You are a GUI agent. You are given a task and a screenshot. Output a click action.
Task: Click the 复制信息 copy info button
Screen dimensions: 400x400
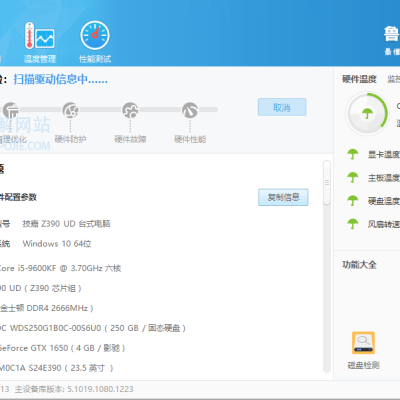click(x=283, y=197)
